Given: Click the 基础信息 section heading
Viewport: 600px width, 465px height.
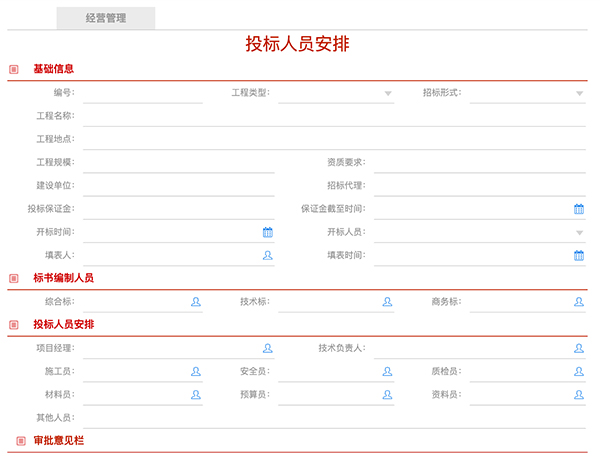Looking at the screenshot, I should coord(54,69).
